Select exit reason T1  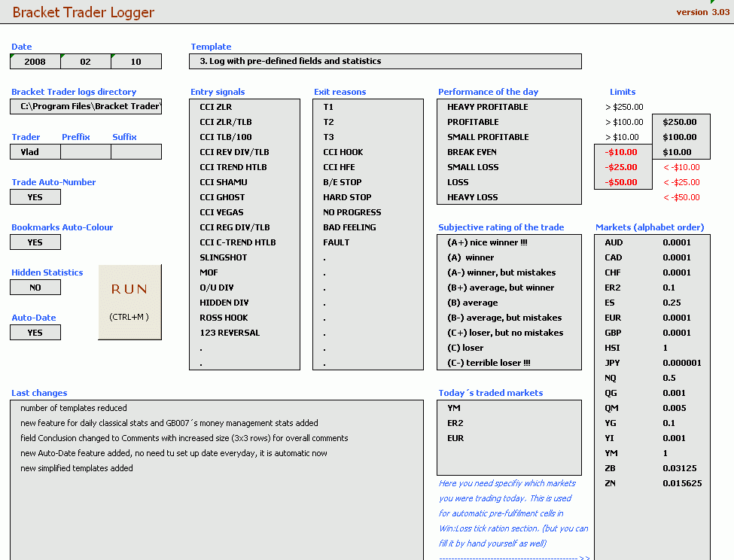368,107
